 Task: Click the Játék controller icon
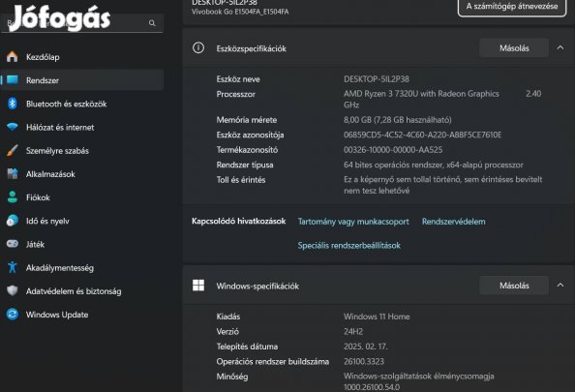point(13,244)
